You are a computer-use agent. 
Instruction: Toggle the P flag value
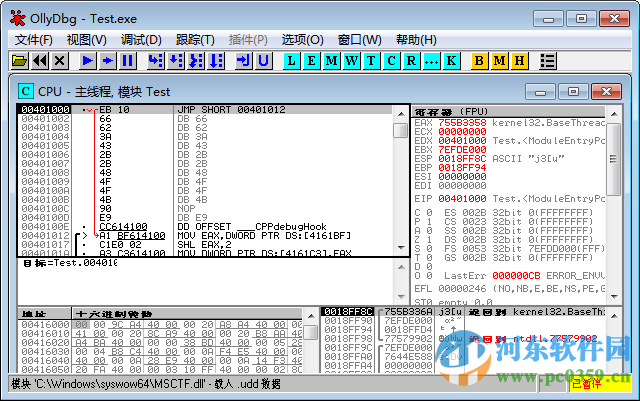429,222
